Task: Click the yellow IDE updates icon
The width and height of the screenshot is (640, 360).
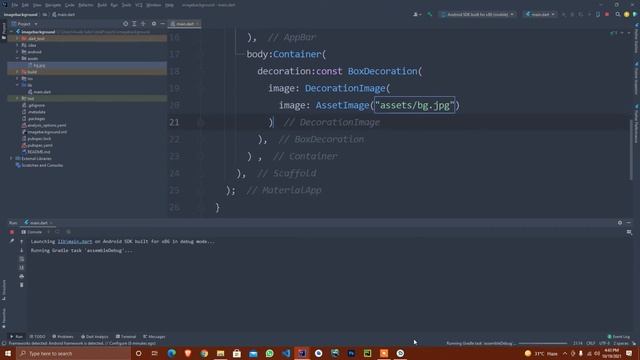Action: (627, 14)
